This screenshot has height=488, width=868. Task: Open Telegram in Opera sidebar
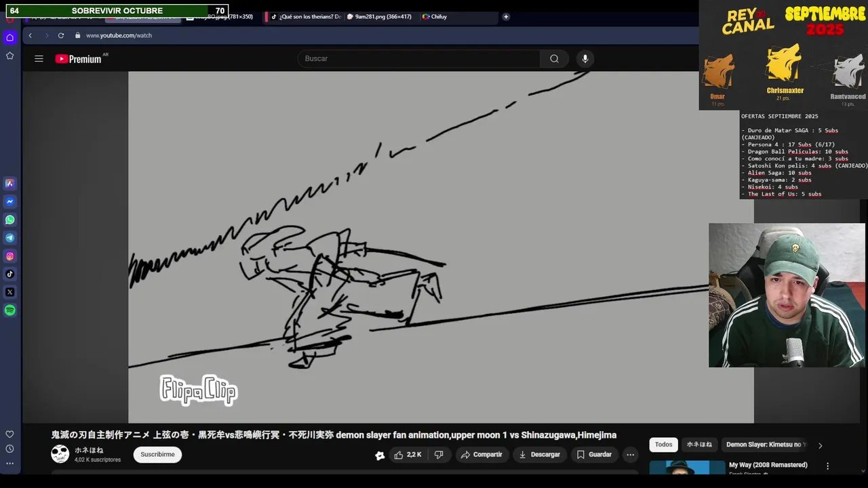coord(9,238)
